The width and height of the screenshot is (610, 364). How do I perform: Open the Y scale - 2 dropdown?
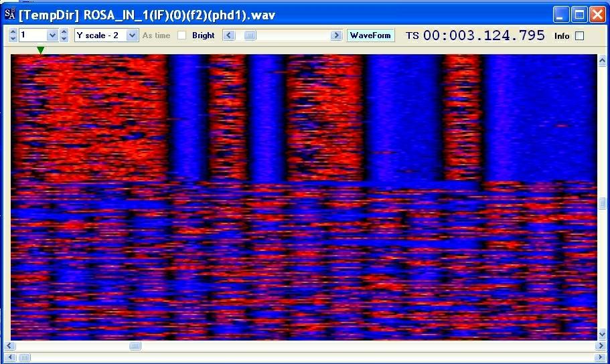coord(133,35)
